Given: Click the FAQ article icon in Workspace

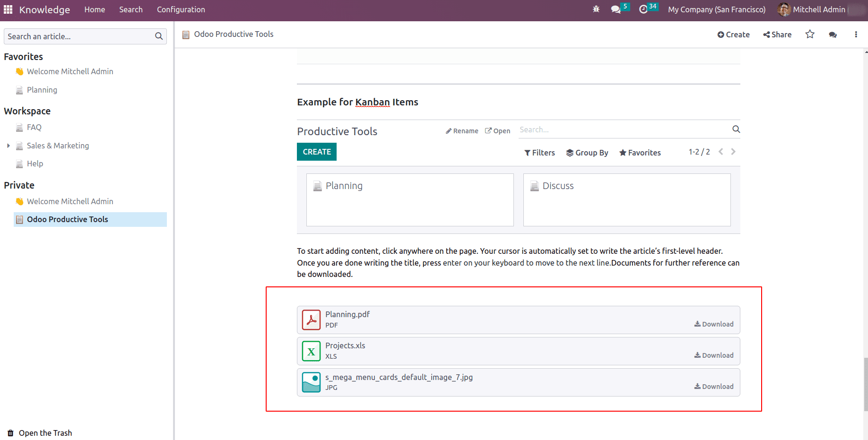Looking at the screenshot, I should pos(19,128).
